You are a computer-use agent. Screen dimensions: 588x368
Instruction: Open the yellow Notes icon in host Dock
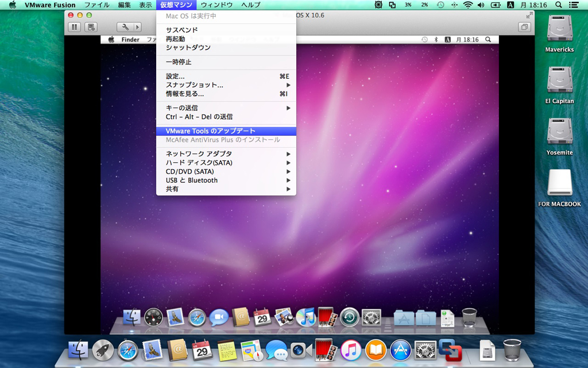226,350
